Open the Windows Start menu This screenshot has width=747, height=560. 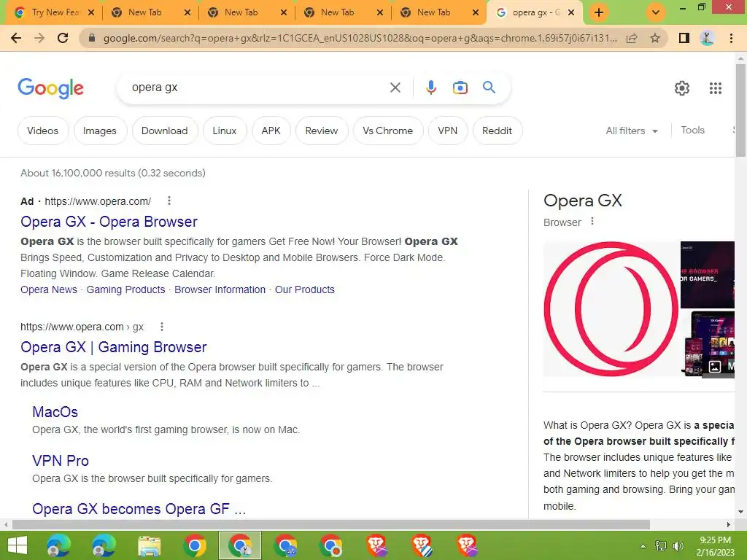(18, 545)
